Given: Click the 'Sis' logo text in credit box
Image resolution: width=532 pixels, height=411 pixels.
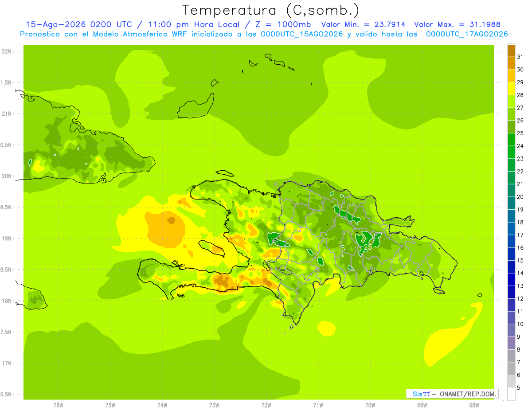Looking at the screenshot, I should [x=418, y=394].
